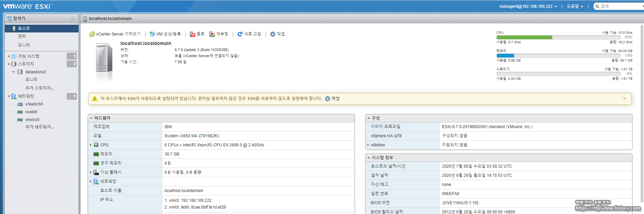Expand the CPU row in hardware panel
Screen dimensions: 644x214
tap(91, 145)
